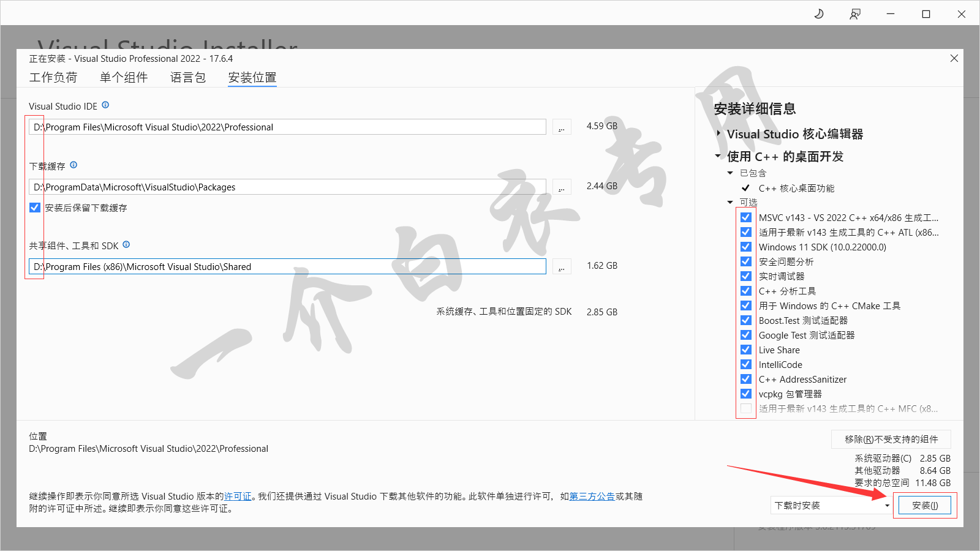Click download cache path input field
Screen dimensions: 980x551
(287, 187)
